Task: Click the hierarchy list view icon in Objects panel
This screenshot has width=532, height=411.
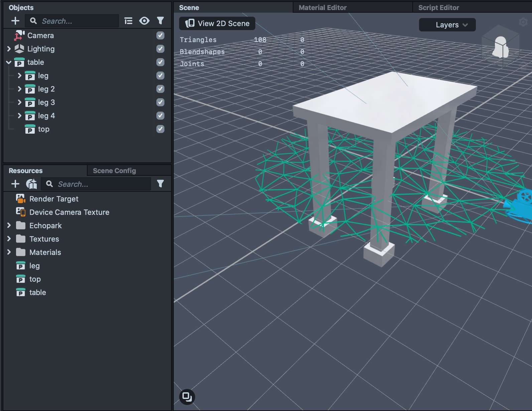Action: tap(128, 21)
